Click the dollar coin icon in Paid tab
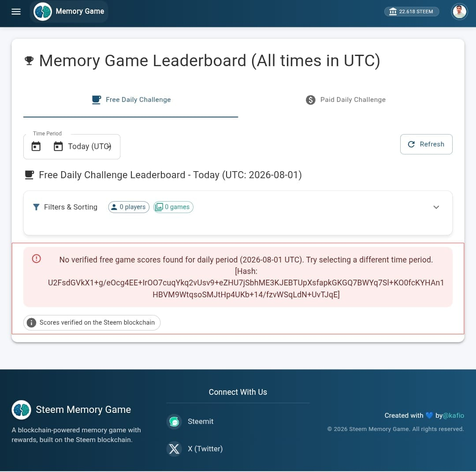476x472 pixels. tap(311, 100)
